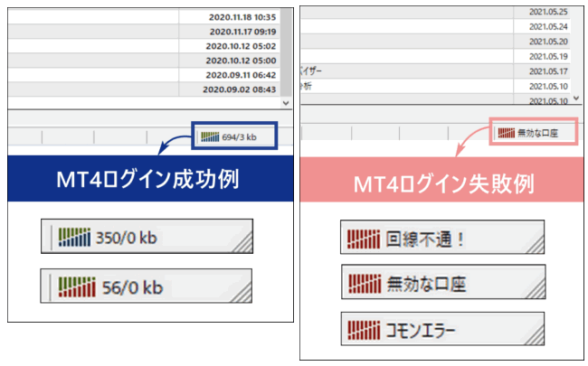
Task: Click the 無効な口座 text in the large box
Action: click(x=426, y=284)
